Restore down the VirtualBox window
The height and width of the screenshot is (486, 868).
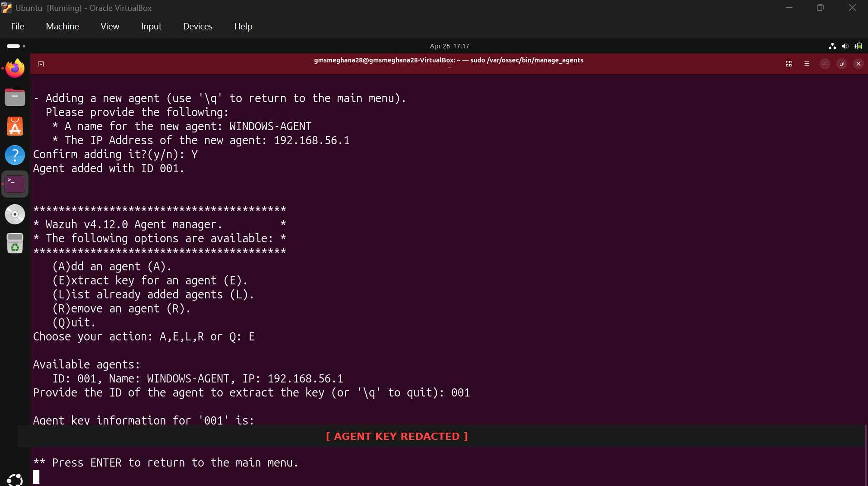pos(820,8)
